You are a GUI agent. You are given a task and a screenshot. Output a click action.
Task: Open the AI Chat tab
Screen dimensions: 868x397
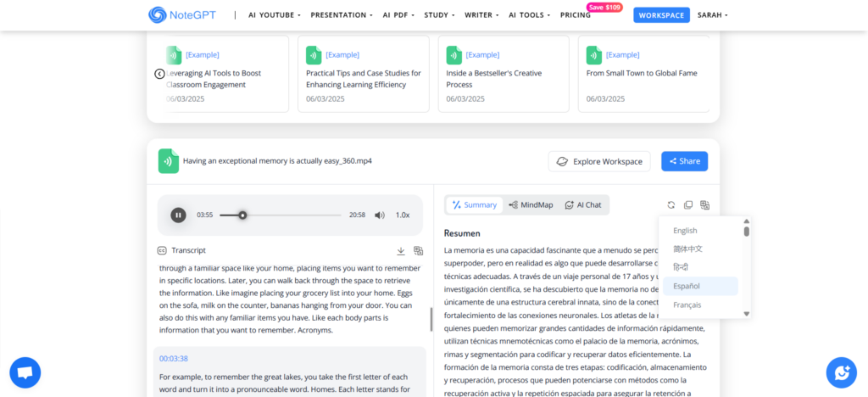tap(583, 205)
